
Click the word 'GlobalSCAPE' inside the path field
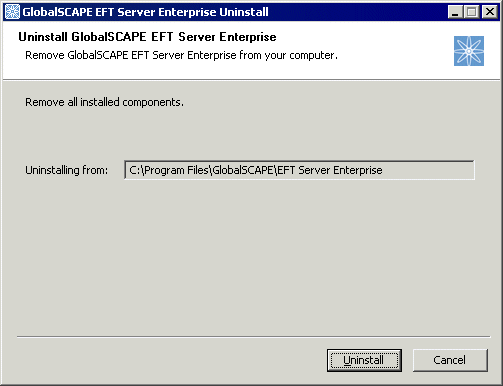click(243, 170)
